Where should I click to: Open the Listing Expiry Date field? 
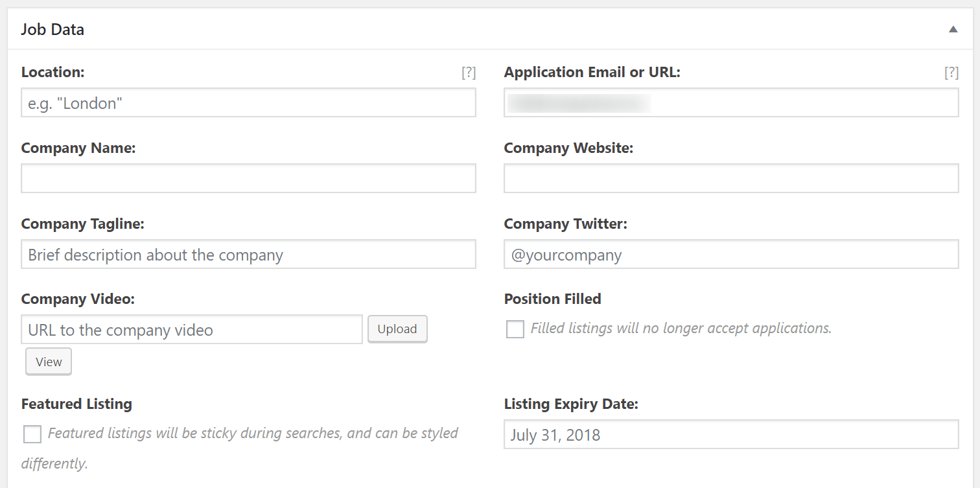click(731, 434)
